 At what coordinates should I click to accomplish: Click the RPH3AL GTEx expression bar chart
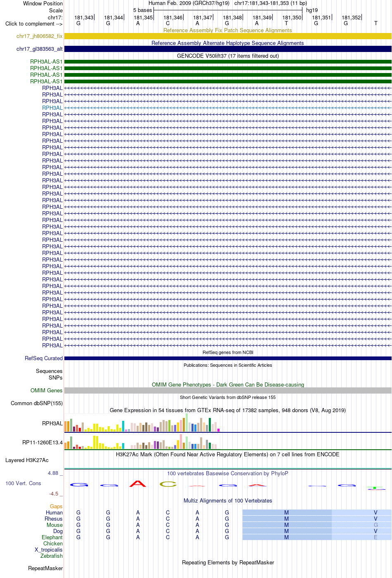click(142, 423)
